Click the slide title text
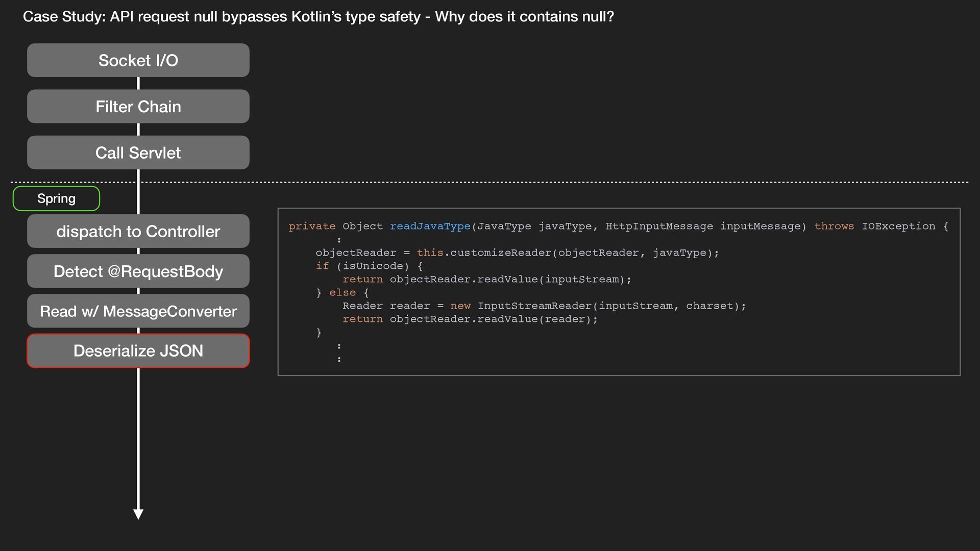Screen dimensions: 980x551 click(318, 17)
